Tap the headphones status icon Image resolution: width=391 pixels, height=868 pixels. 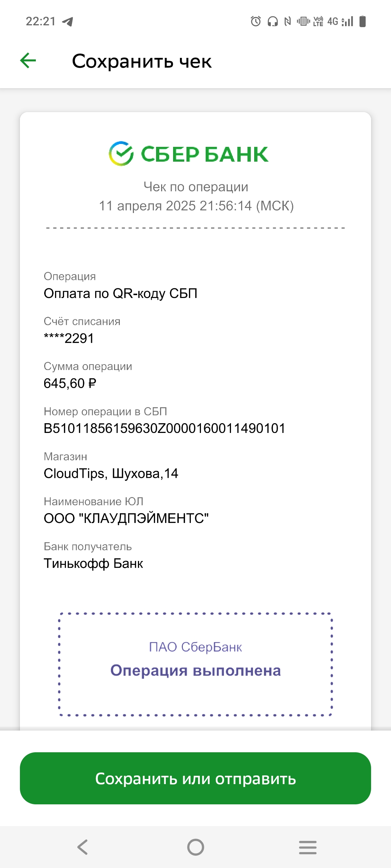coord(272,22)
